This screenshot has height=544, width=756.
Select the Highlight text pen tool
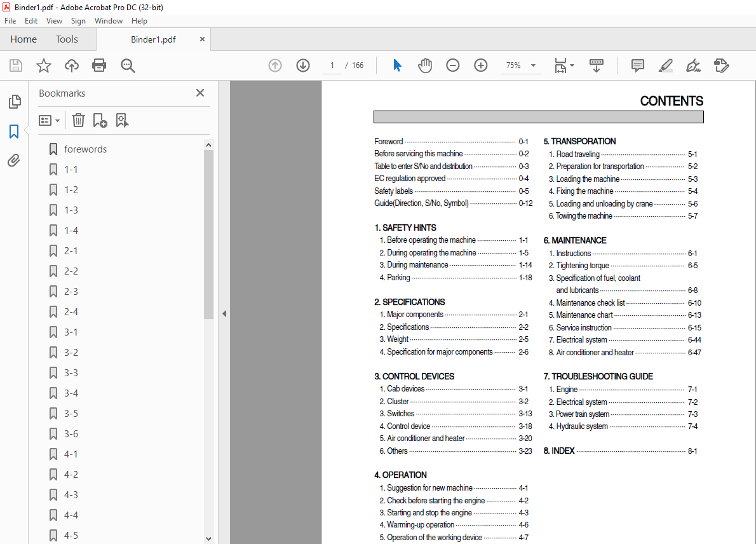(665, 65)
